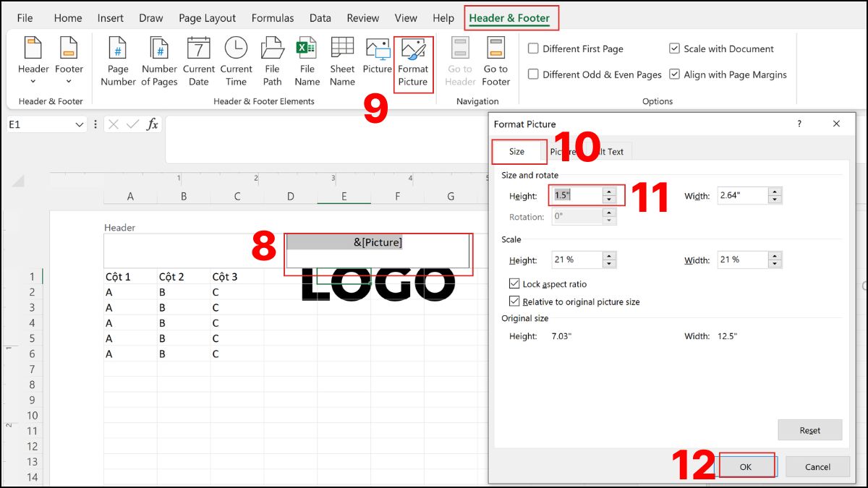Image resolution: width=868 pixels, height=488 pixels.
Task: Click the Reset button
Action: tap(809, 429)
